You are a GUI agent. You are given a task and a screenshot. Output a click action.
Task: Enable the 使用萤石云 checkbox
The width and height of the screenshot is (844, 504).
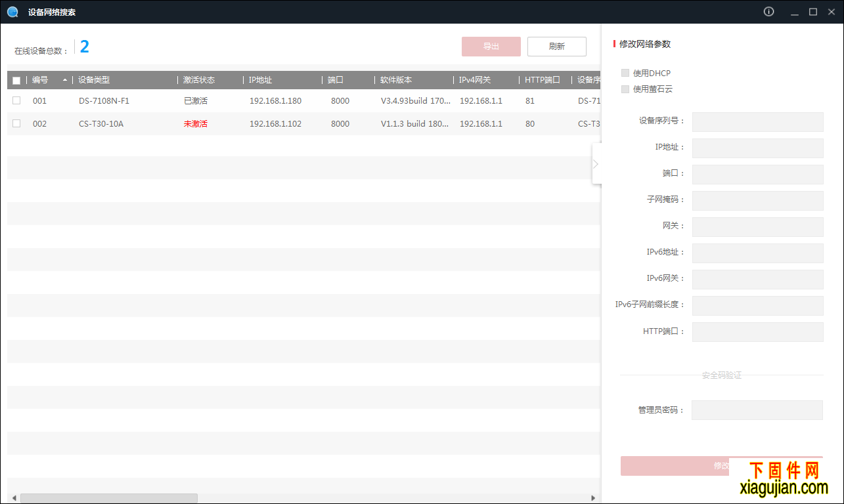coord(625,89)
